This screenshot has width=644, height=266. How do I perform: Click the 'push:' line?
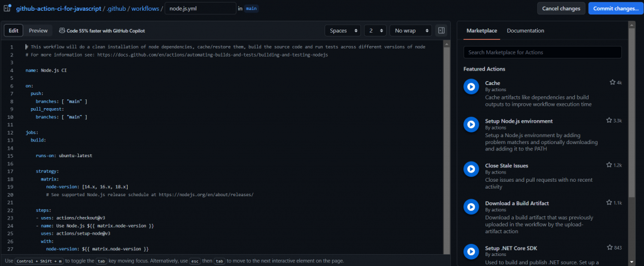[x=37, y=94]
